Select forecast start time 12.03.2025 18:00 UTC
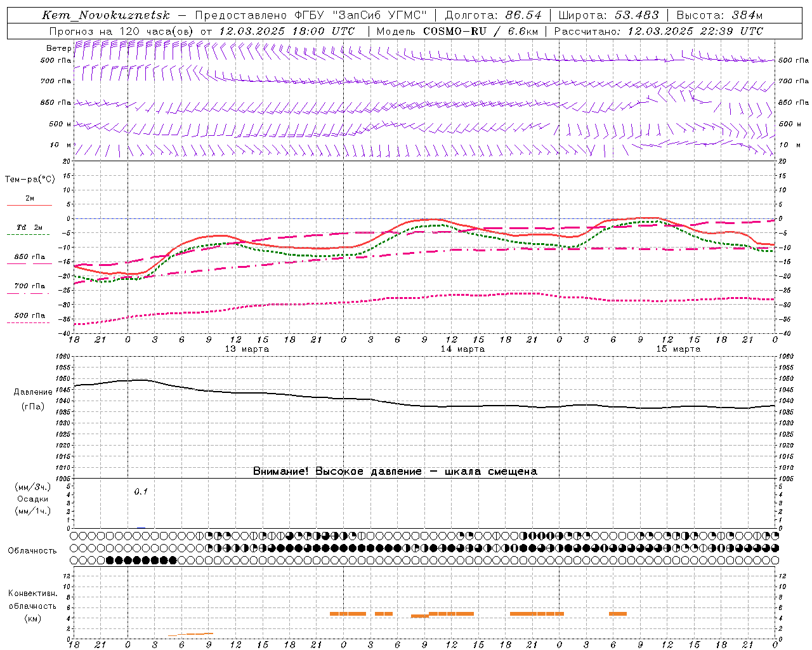 click(287, 31)
